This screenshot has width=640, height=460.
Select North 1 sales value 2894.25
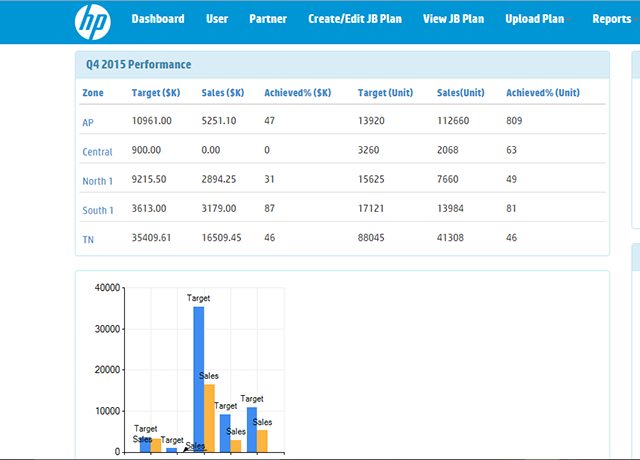click(x=219, y=180)
